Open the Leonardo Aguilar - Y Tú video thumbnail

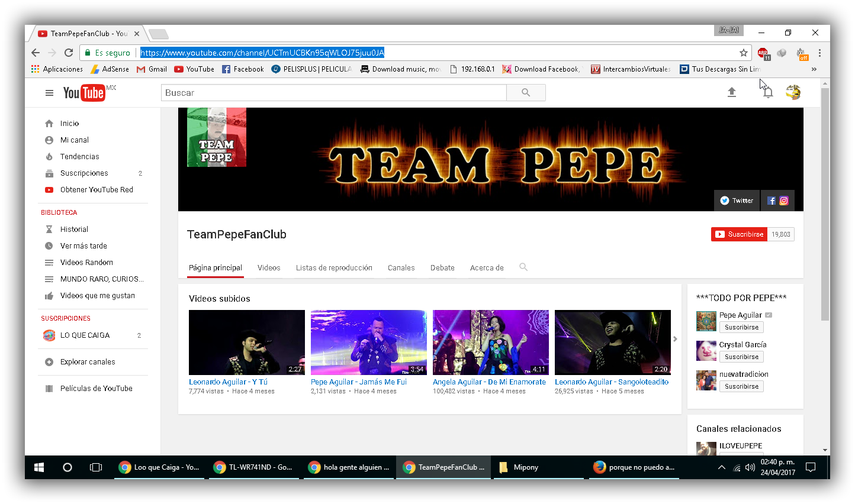pos(247,343)
